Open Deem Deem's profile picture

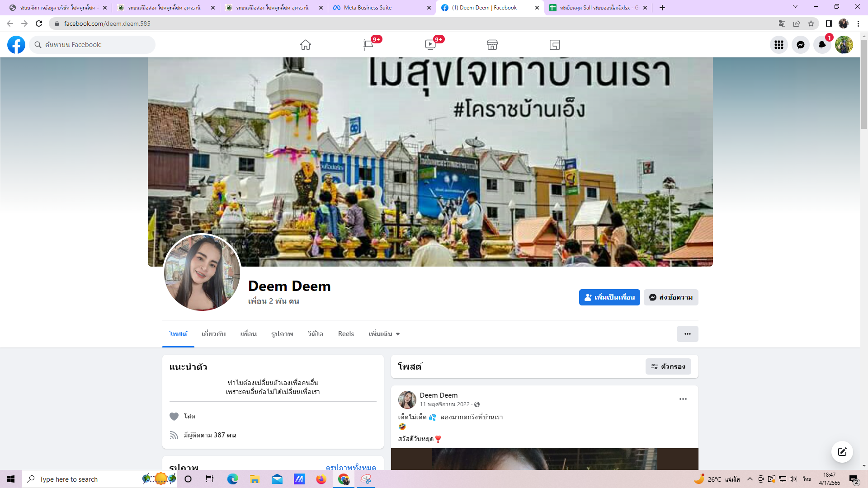(x=202, y=272)
